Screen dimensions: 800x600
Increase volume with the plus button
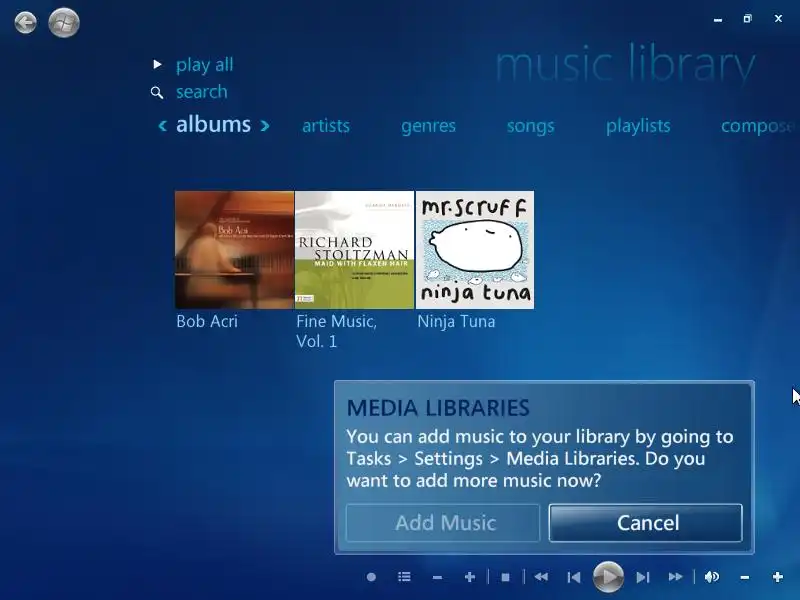click(x=778, y=577)
